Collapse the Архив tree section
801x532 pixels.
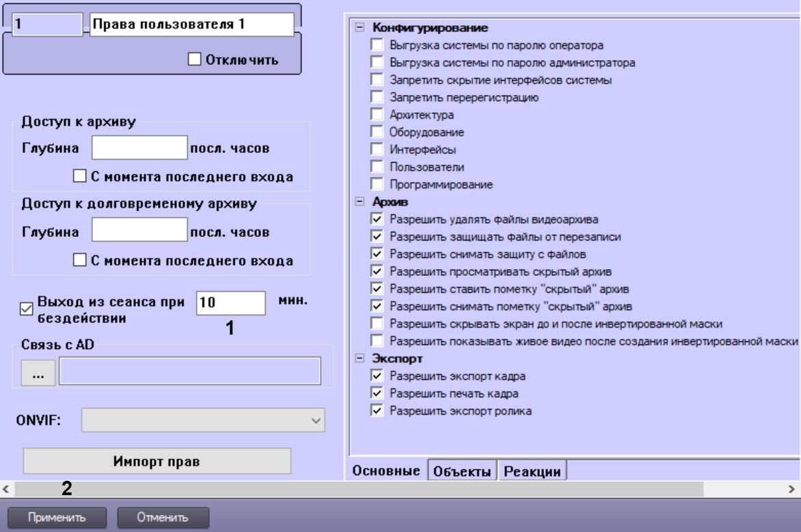tap(359, 202)
